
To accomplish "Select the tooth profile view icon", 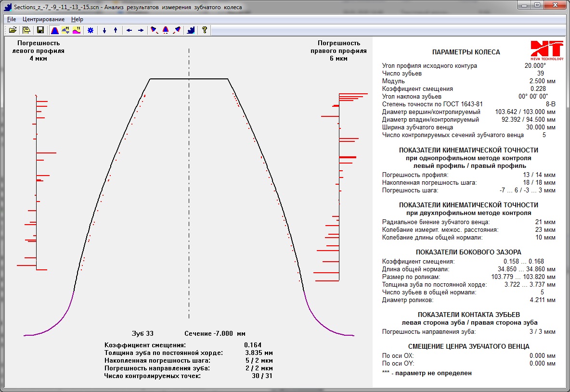I will (x=55, y=30).
